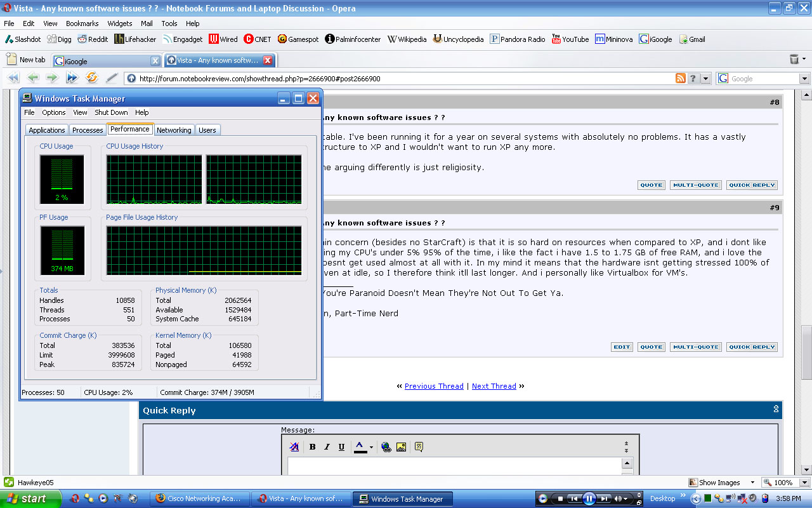This screenshot has height=508, width=812.
Task: Open the Bookmarks menu in Opera
Action: pos(82,23)
